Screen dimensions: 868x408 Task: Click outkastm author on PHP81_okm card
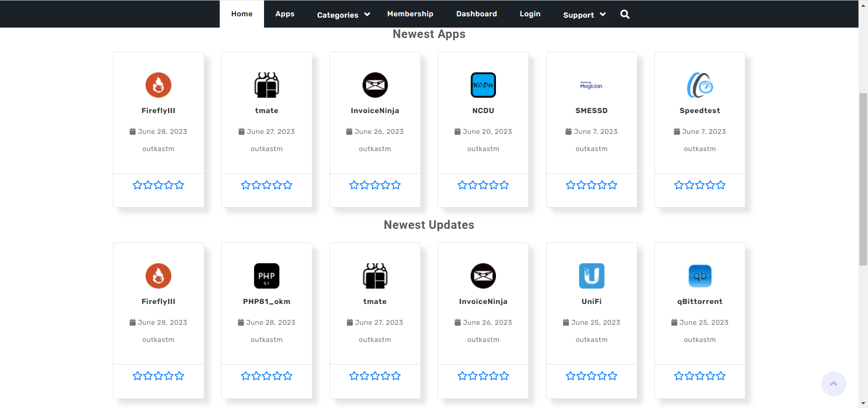[267, 340]
